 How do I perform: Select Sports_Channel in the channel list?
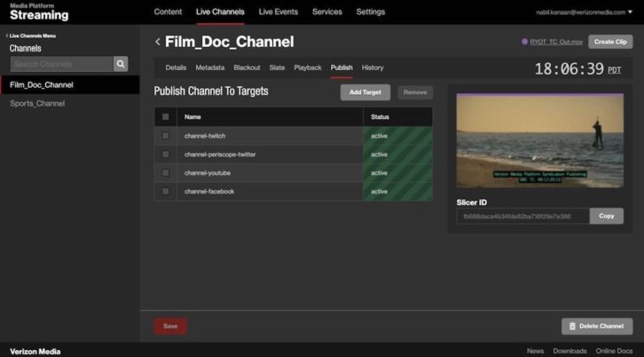37,104
